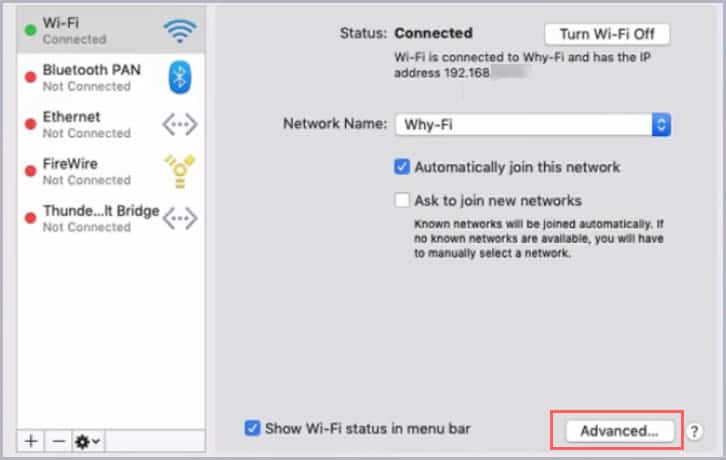
Task: Open the help question mark button
Action: pyautogui.click(x=694, y=431)
